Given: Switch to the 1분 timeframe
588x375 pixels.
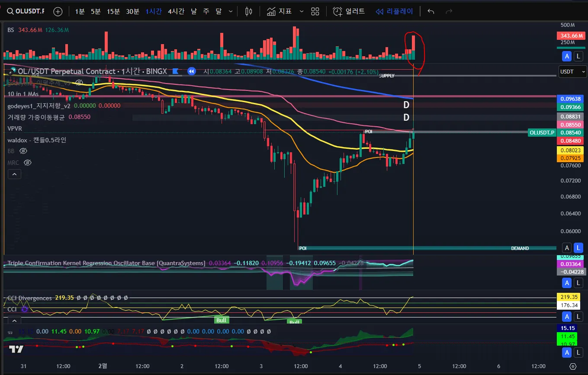Looking at the screenshot, I should [80, 11].
